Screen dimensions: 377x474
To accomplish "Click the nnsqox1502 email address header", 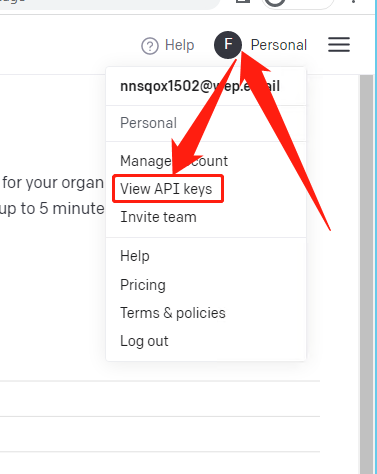I will (200, 86).
